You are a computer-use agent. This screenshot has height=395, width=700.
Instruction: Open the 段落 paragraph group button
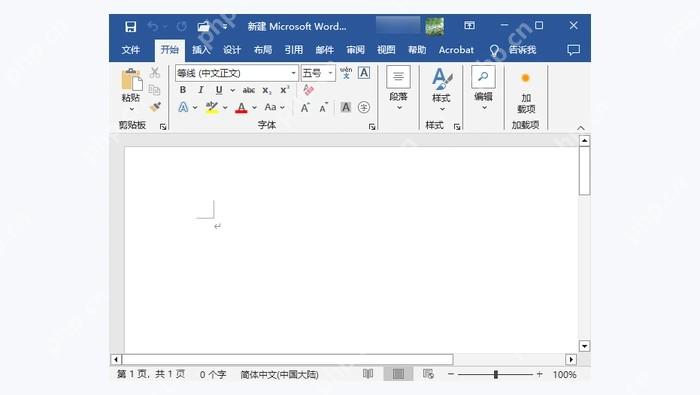pos(398,89)
